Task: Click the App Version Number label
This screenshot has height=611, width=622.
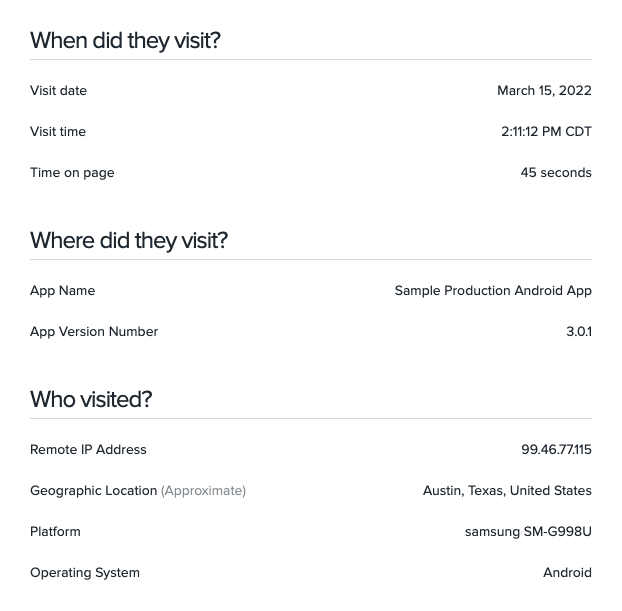Action: [x=94, y=332]
